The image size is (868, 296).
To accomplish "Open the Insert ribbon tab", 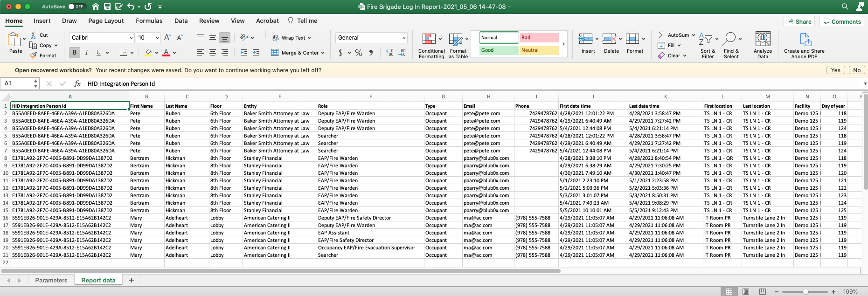I will point(42,21).
